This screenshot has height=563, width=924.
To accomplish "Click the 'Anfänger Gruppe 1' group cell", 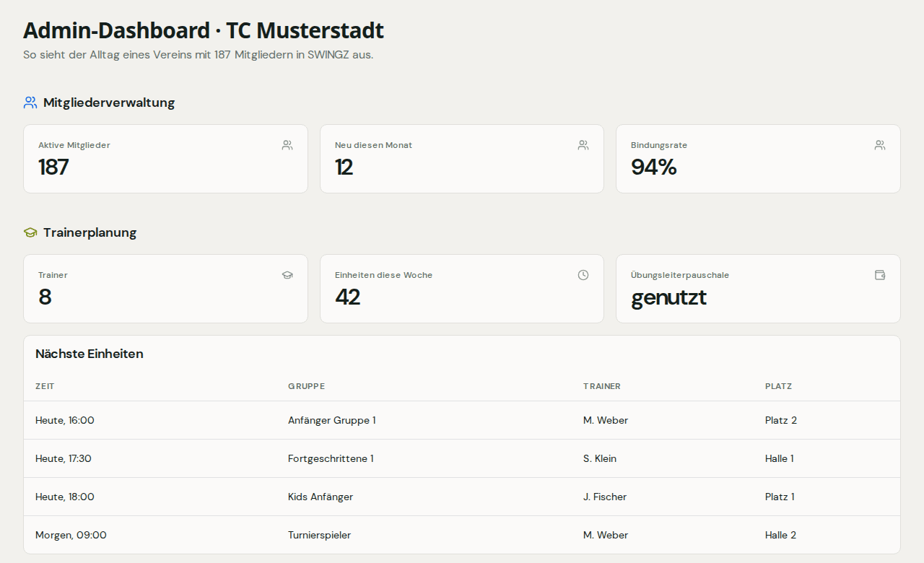I will (x=332, y=420).
